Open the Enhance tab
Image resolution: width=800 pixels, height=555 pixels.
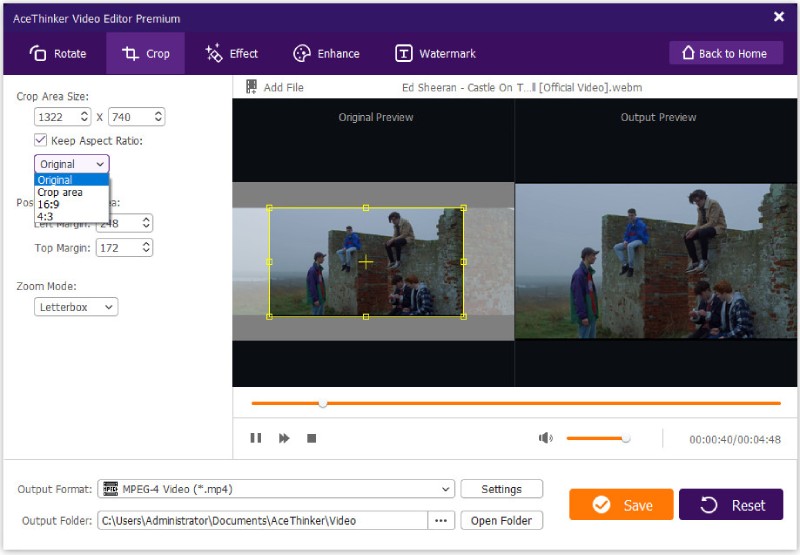click(x=326, y=54)
